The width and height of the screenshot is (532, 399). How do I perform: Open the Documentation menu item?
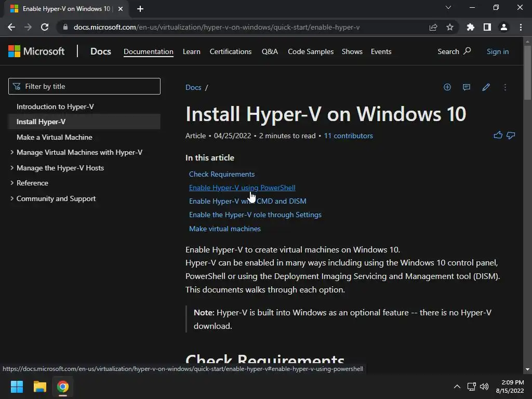coord(148,51)
